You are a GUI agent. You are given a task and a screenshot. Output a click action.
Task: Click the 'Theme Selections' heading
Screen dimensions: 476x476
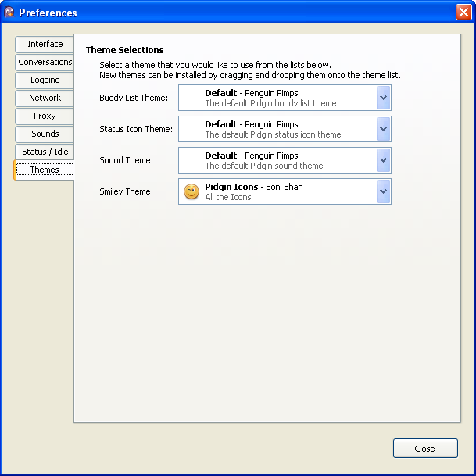pos(124,50)
